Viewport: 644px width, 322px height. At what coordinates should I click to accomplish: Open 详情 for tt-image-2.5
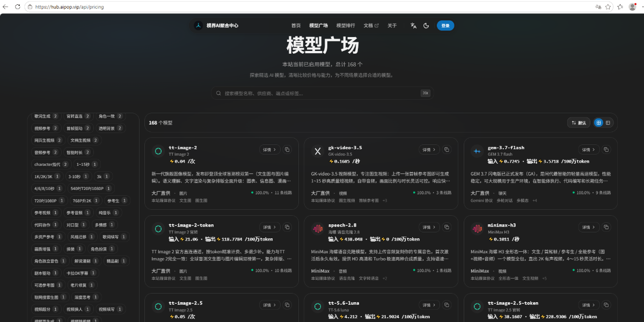[270, 305]
